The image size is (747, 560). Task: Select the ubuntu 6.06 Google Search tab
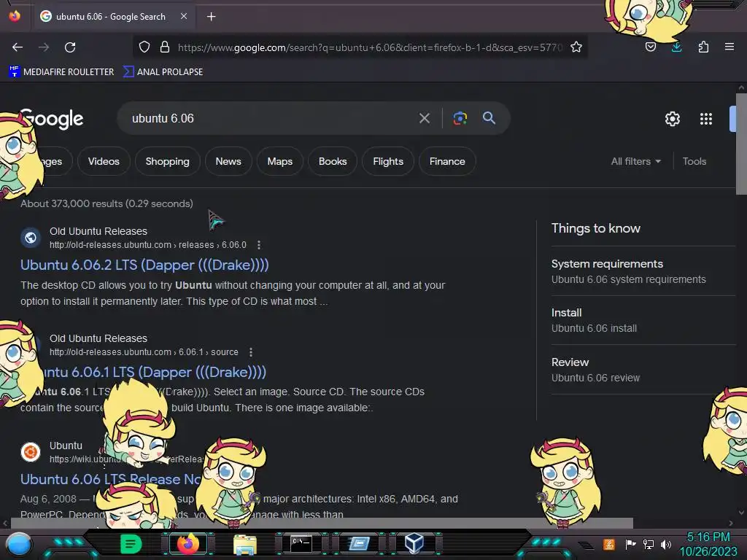113,17
